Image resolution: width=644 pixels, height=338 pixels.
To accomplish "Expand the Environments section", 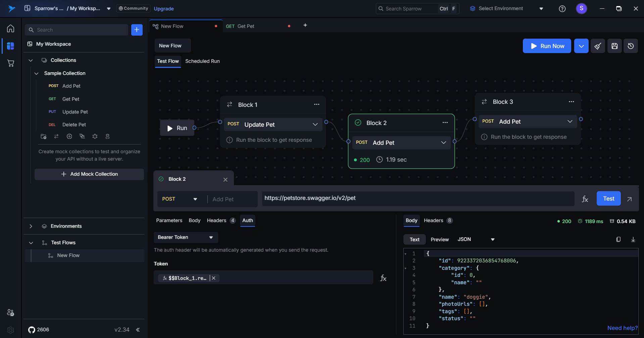I will pyautogui.click(x=31, y=226).
